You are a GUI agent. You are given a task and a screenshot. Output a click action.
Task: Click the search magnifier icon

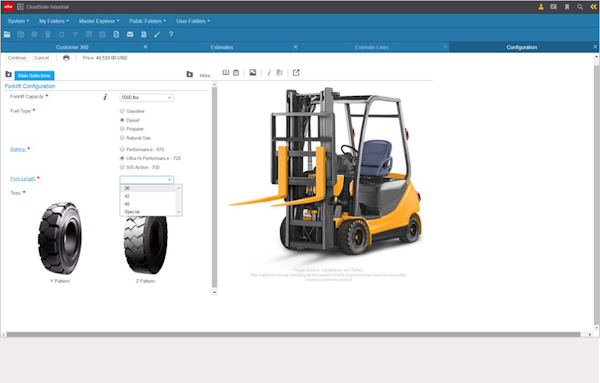[x=580, y=7]
